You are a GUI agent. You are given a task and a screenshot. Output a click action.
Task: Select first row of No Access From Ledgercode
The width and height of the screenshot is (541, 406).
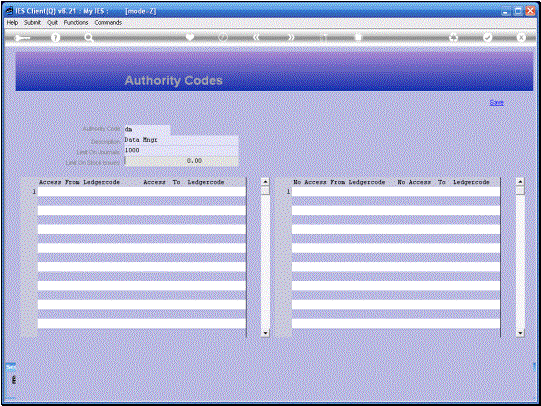pyautogui.click(x=396, y=192)
